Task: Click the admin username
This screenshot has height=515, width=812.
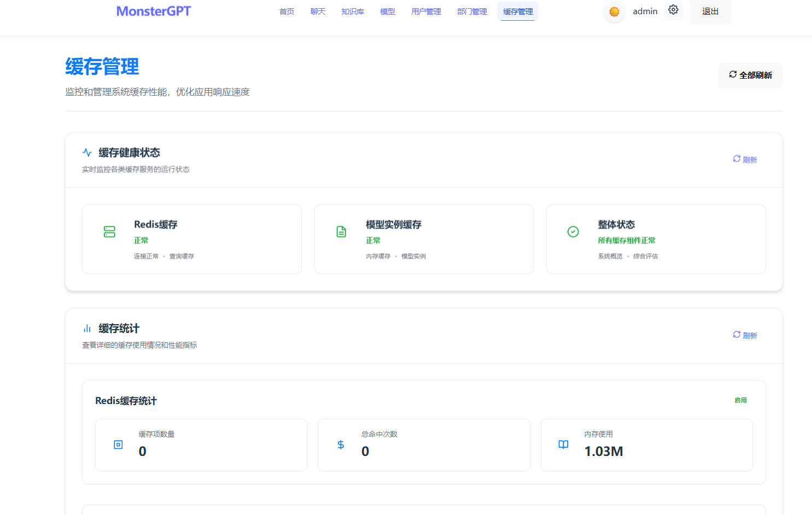Action: (645, 11)
